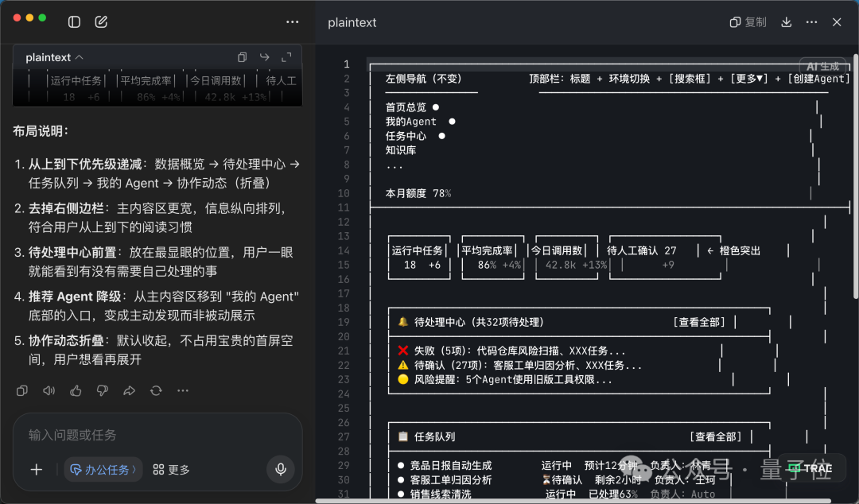This screenshot has width=859, height=504.
Task: Open the chat header three-dot menu
Action: click(293, 22)
